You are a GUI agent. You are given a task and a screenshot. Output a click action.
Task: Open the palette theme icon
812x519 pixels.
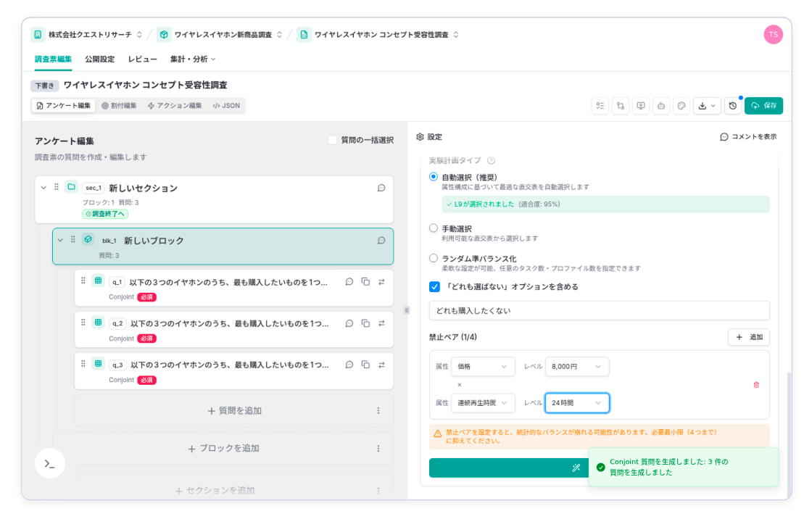click(681, 106)
